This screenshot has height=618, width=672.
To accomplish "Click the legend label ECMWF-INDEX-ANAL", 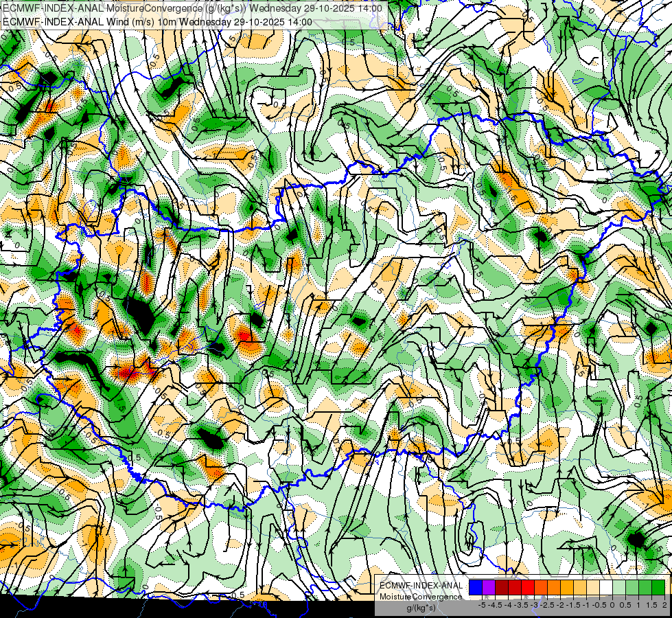I will click(x=421, y=586).
